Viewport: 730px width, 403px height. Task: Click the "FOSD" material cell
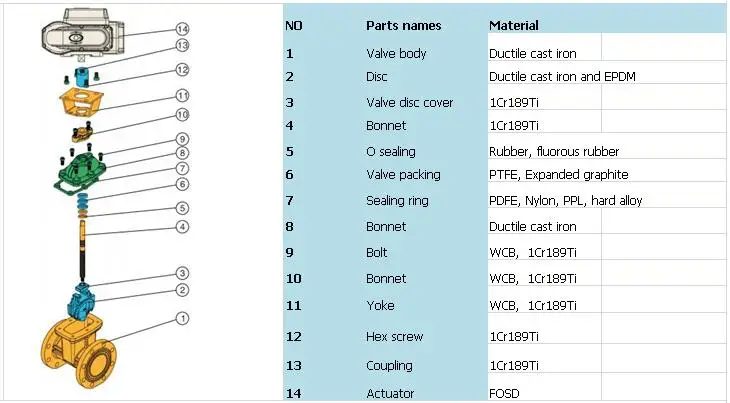504,394
